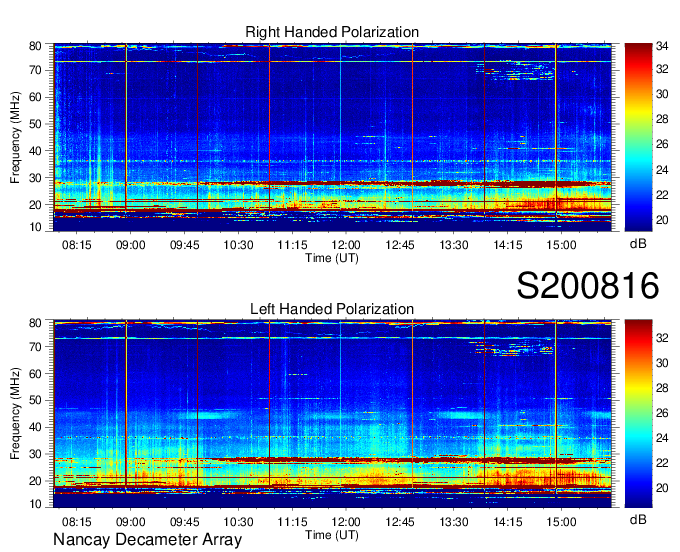This screenshot has height=552, width=680.
Task: Click 'Frequency (MHz)' axis label of Right Handed plot
Action: pos(15,137)
